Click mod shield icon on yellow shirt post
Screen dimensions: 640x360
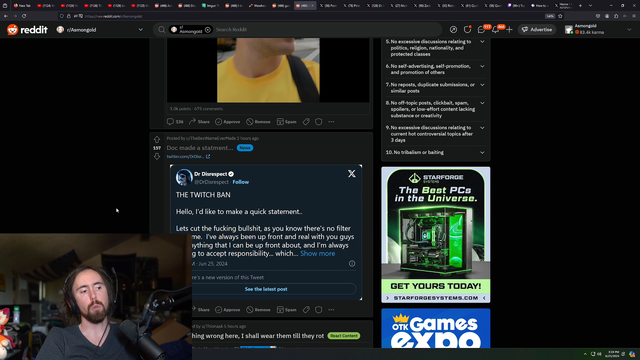(318, 122)
